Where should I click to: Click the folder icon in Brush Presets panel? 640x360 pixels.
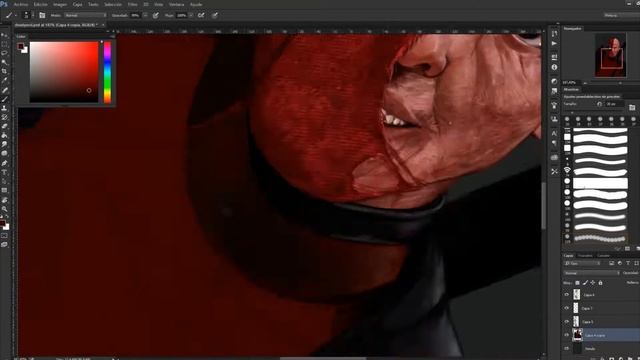tap(632, 107)
